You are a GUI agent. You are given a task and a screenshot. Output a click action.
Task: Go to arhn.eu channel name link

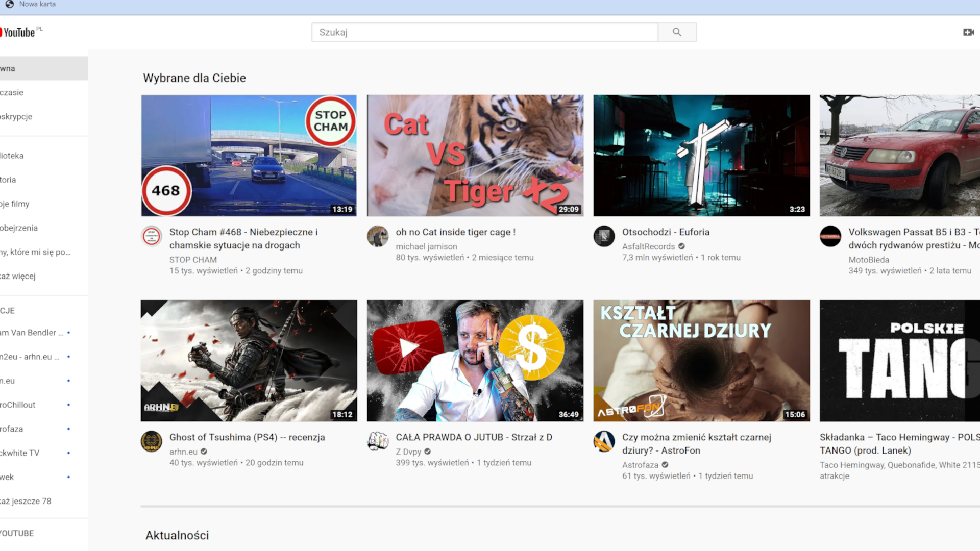pyautogui.click(x=183, y=452)
